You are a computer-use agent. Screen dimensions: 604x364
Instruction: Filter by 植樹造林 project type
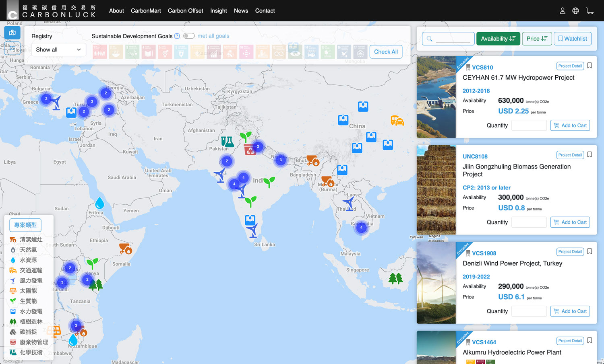tap(26, 321)
